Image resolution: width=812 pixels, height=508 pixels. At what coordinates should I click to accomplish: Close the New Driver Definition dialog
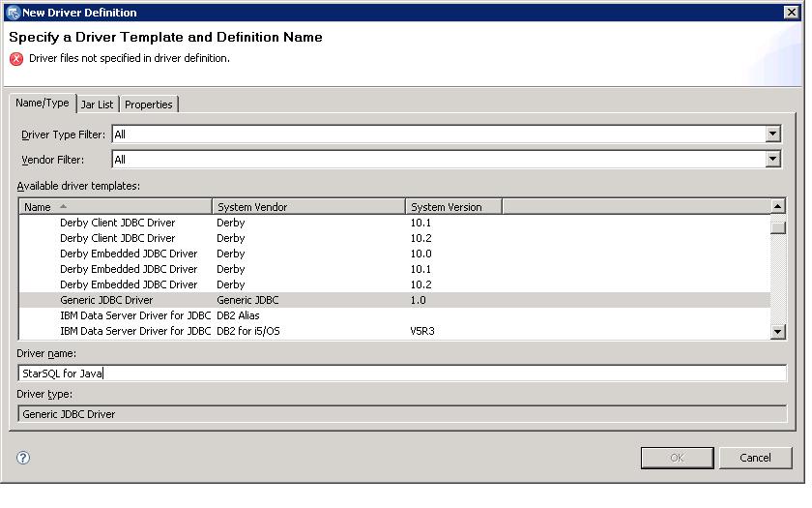[x=791, y=13]
